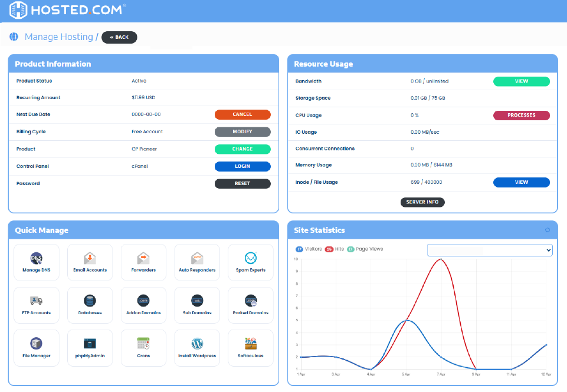The image size is (567, 392).
Task: Click the '0.00 MB / 6144 MB' memory value
Action: coord(431,165)
